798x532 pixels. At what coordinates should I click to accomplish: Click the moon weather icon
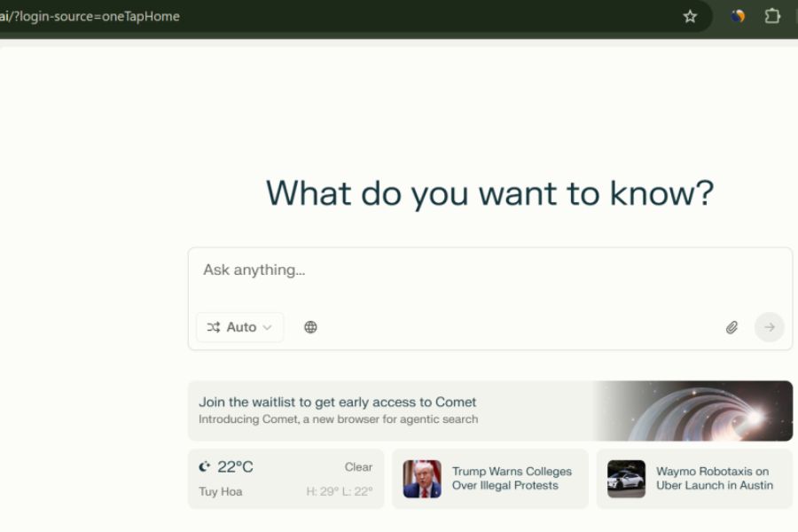(x=205, y=467)
